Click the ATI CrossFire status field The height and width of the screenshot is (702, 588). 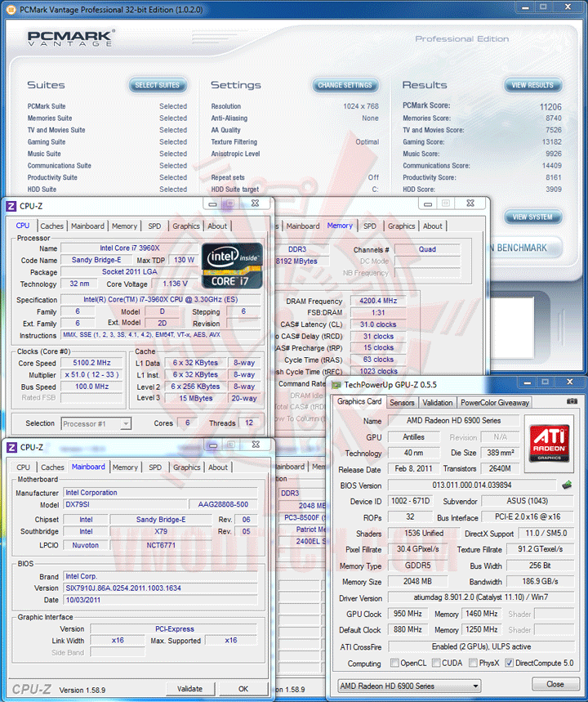481,646
